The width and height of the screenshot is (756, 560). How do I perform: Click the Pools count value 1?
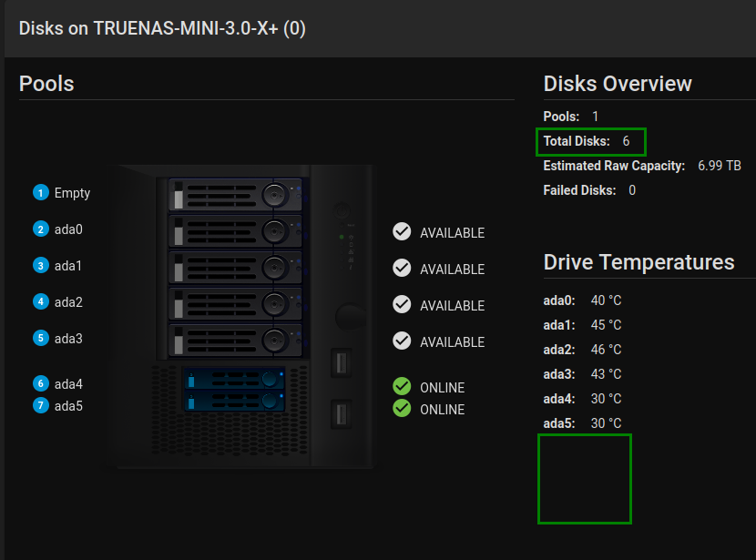pyautogui.click(x=596, y=117)
